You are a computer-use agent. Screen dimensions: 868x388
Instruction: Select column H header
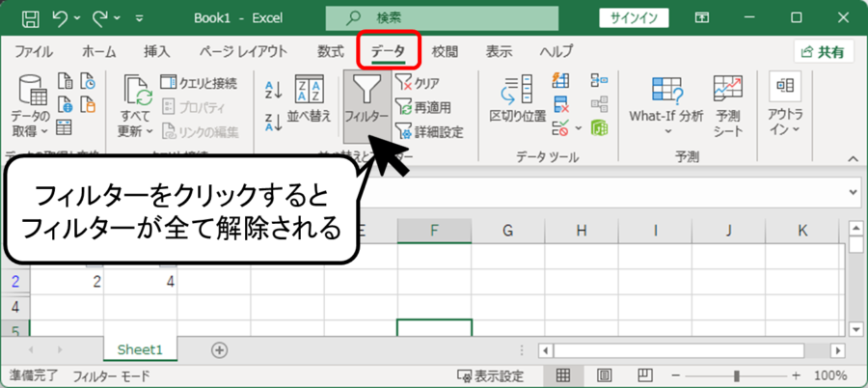click(x=582, y=231)
